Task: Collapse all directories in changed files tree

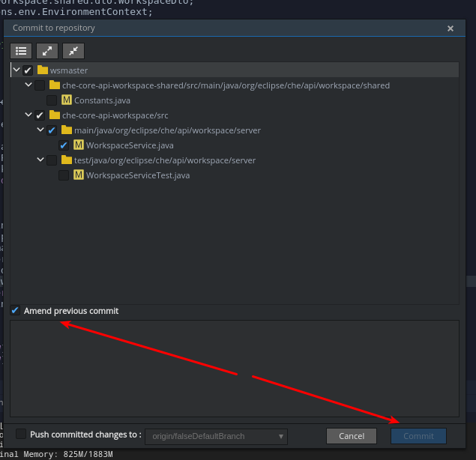Action: (x=73, y=51)
